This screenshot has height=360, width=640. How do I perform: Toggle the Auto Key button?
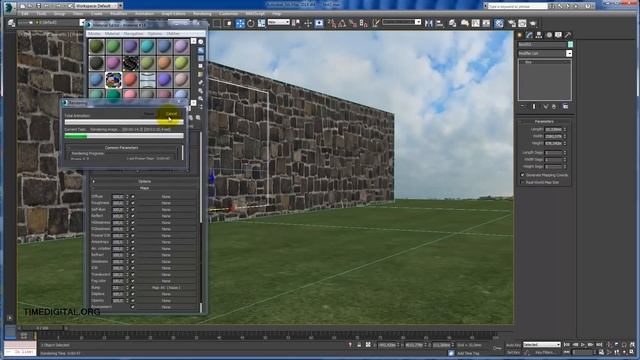click(513, 345)
